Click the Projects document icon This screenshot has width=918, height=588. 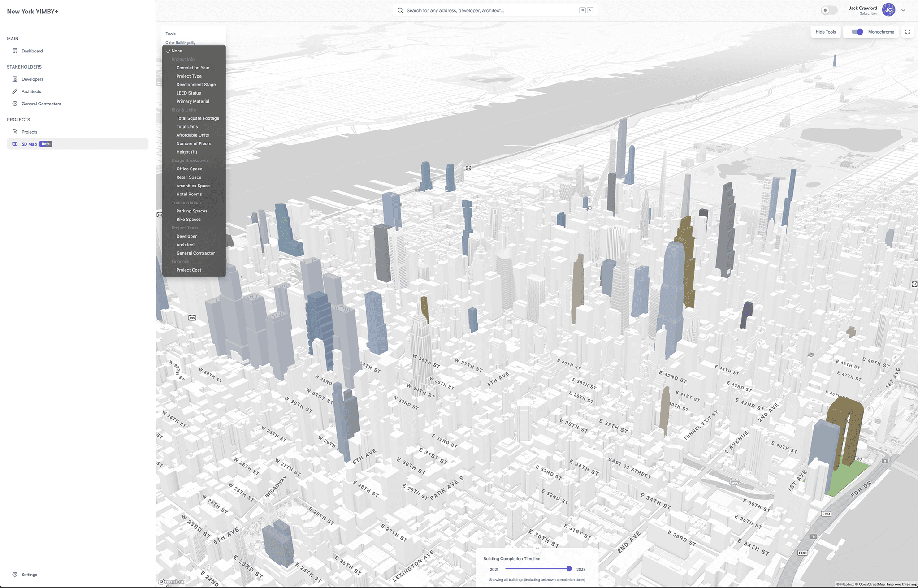coord(15,132)
